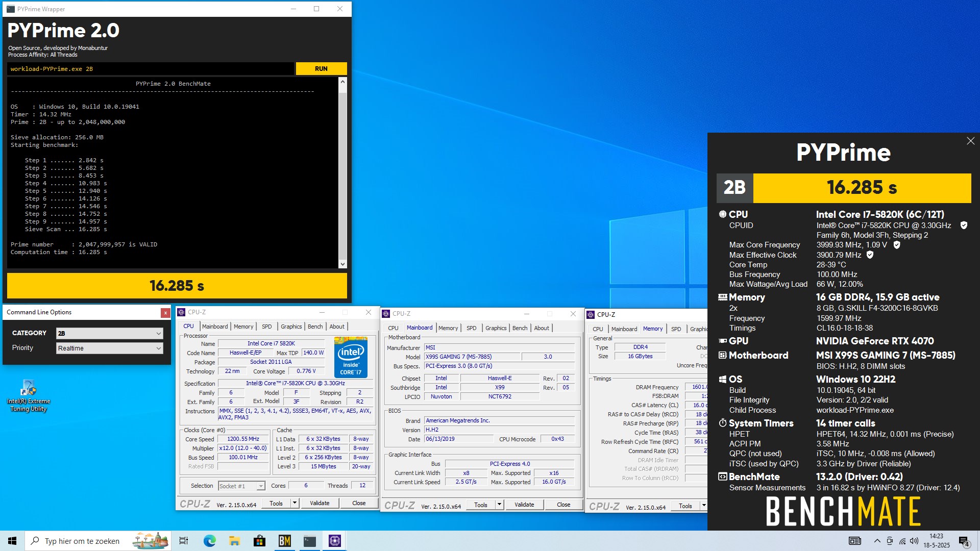Click the 2B category label in BenchMate
Image resolution: width=980 pixels, height=551 pixels.
pos(735,188)
